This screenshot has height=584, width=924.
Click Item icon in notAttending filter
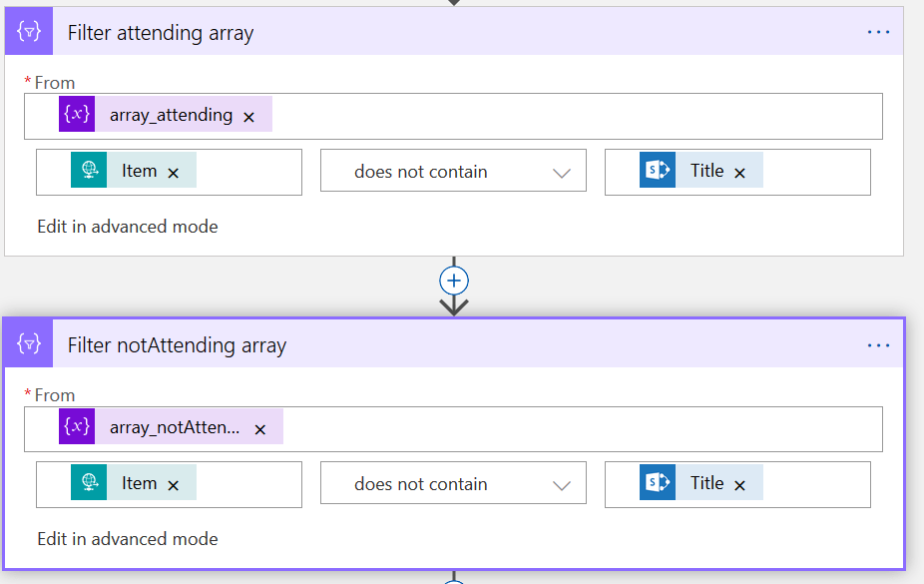tap(89, 483)
